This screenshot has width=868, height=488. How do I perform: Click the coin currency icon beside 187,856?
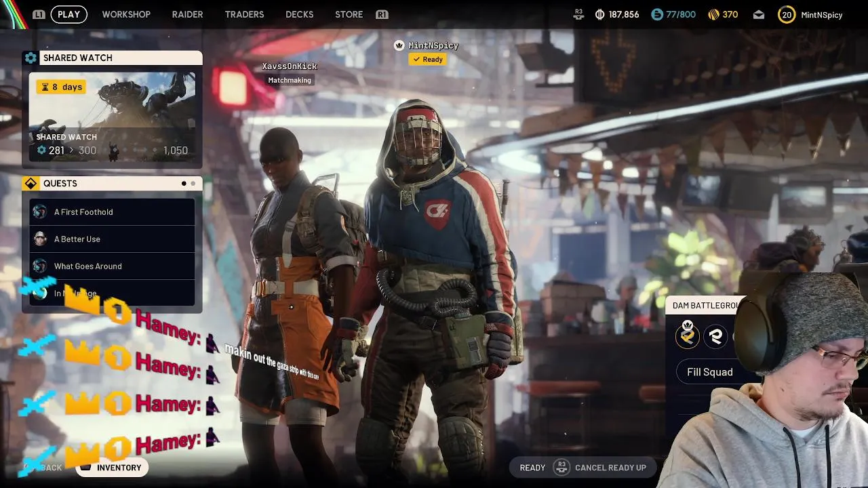(599, 14)
